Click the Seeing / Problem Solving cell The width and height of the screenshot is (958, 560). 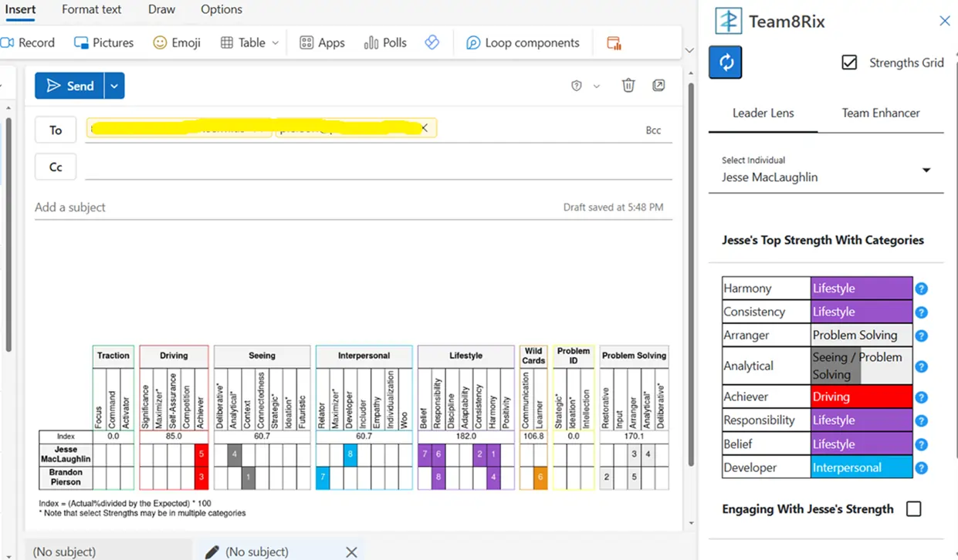862,366
